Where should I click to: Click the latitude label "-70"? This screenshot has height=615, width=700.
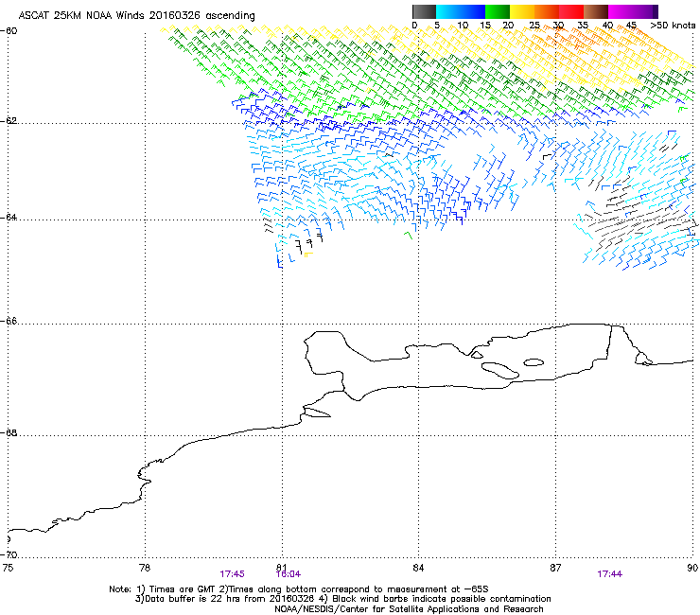pos(9,554)
